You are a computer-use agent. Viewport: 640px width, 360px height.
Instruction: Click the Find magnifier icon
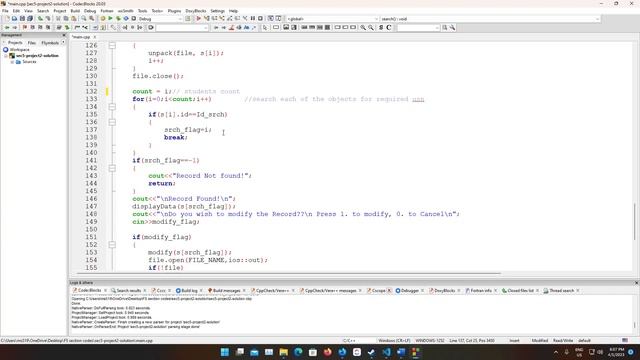tap(84, 19)
